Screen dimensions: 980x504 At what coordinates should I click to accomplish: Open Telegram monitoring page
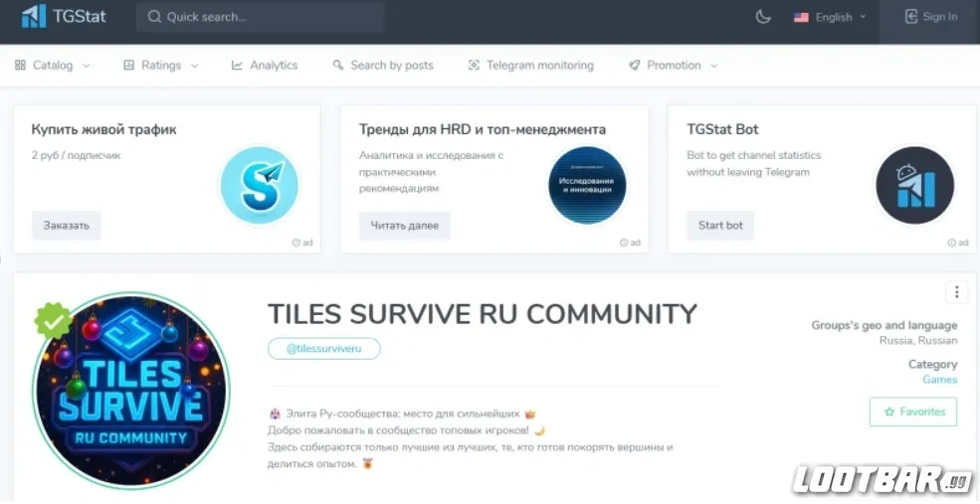(530, 65)
